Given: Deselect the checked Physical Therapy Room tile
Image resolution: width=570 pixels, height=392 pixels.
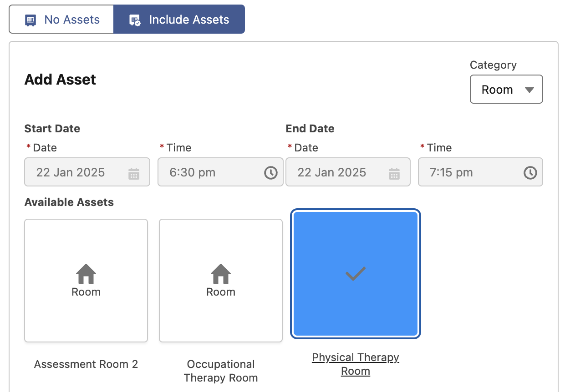Looking at the screenshot, I should 355,274.
